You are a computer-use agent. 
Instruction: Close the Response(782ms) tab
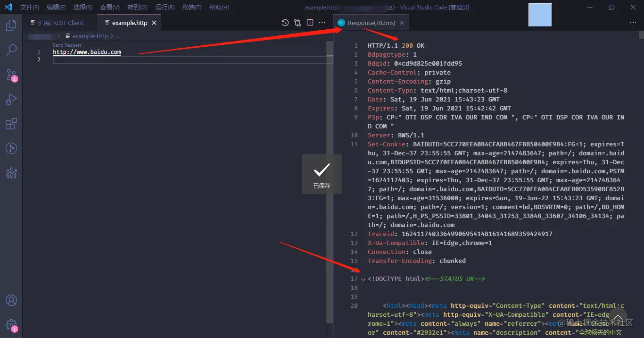click(x=402, y=23)
